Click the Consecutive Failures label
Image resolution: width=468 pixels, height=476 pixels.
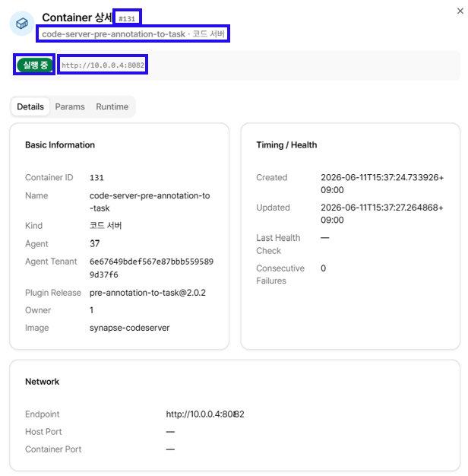click(x=280, y=274)
